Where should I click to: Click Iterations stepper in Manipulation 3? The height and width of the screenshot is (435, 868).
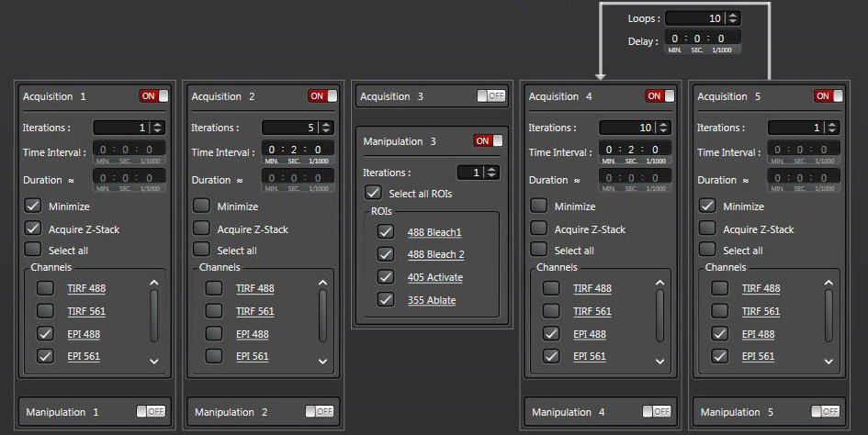(492, 173)
